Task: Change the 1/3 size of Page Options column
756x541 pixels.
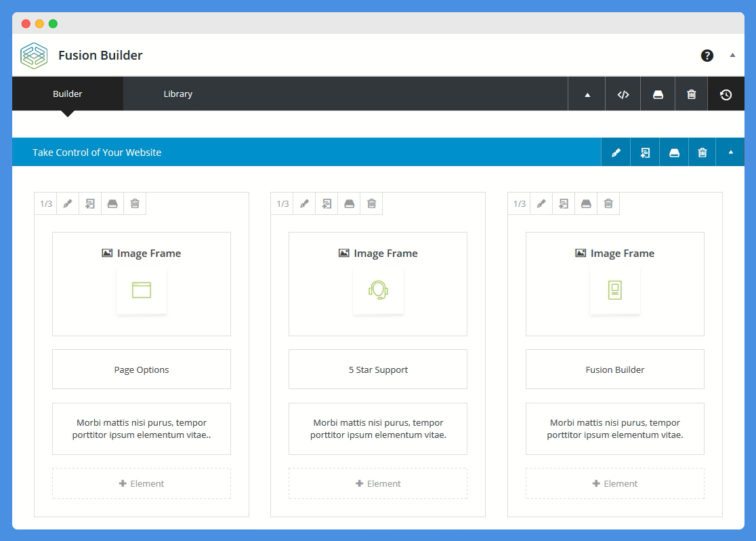Action: (x=46, y=203)
